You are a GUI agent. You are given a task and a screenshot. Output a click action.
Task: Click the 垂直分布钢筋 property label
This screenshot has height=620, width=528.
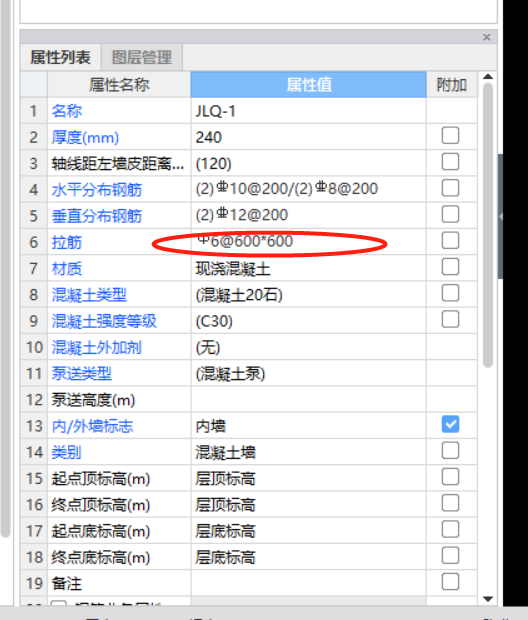(97, 216)
